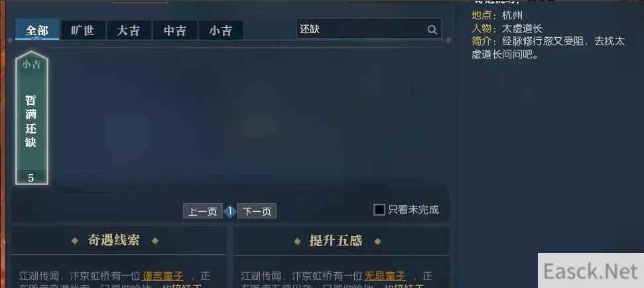
Task: Click the 下一页 next page button
Action: click(257, 212)
